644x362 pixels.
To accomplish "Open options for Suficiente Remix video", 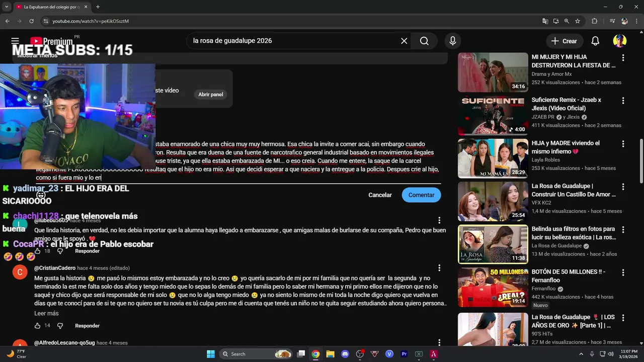I will (x=623, y=101).
